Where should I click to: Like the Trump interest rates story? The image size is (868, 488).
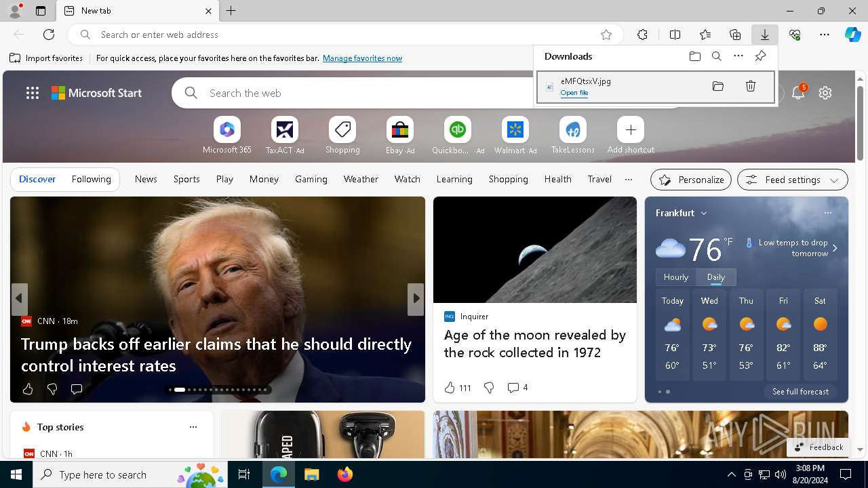tap(28, 389)
